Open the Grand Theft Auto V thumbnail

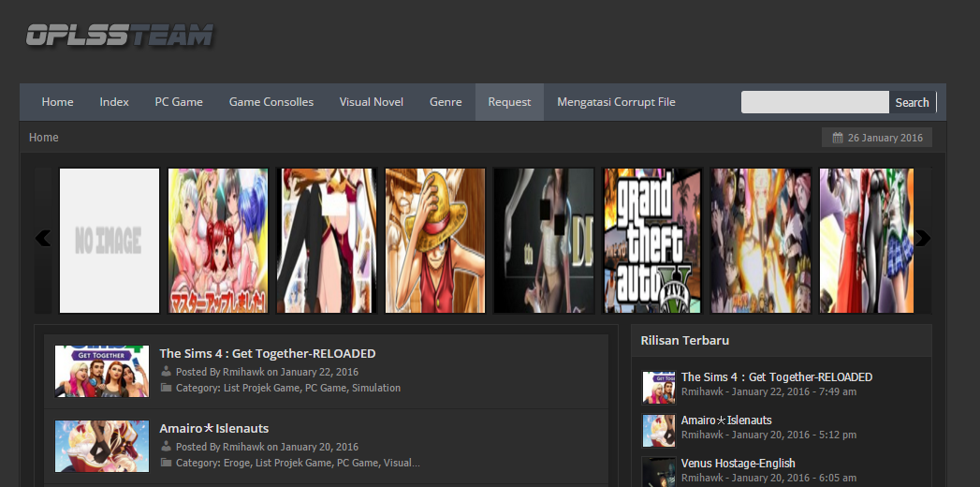652,241
